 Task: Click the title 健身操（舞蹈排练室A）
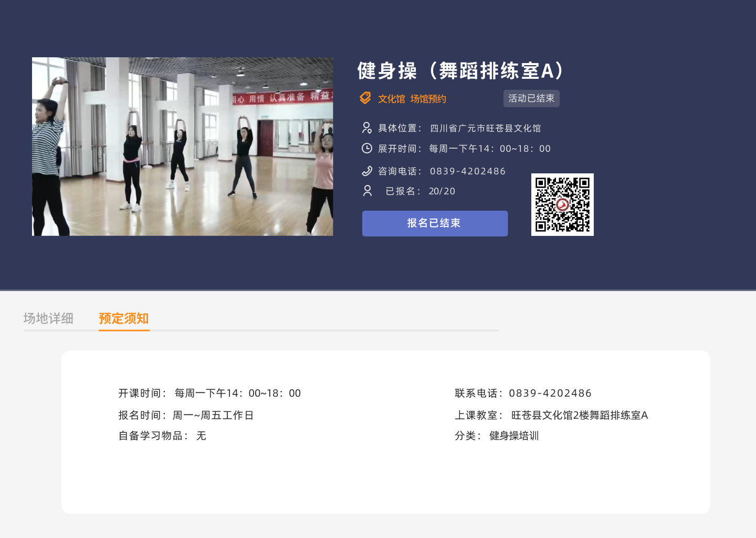(461, 70)
